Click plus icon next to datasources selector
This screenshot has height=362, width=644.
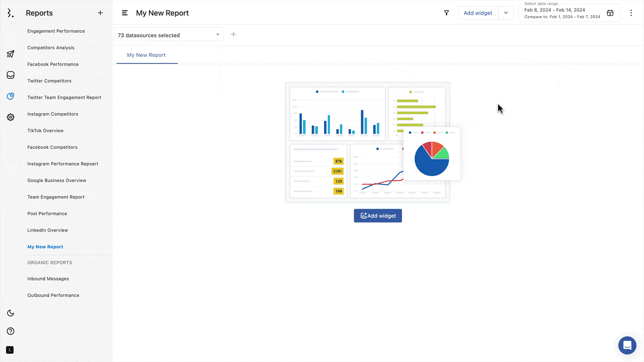click(x=233, y=35)
